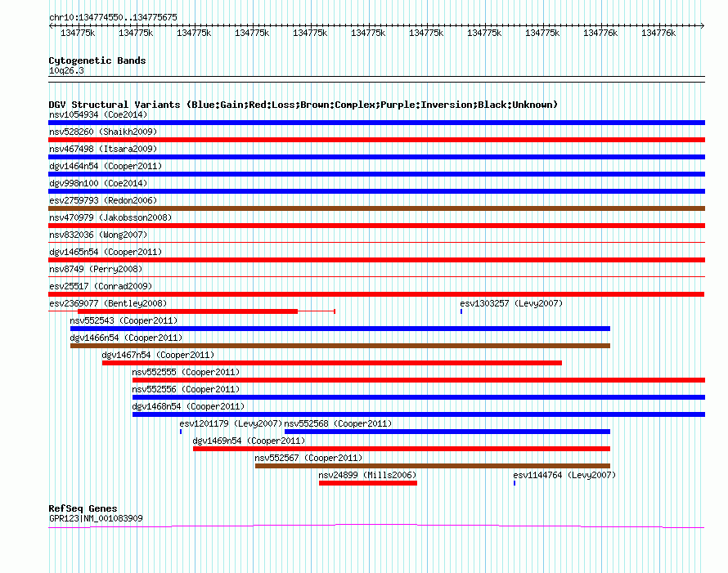Open the nsv528260 (Shaikh2009) variant label
Viewport: 728px width, 573px height.
click(x=103, y=132)
